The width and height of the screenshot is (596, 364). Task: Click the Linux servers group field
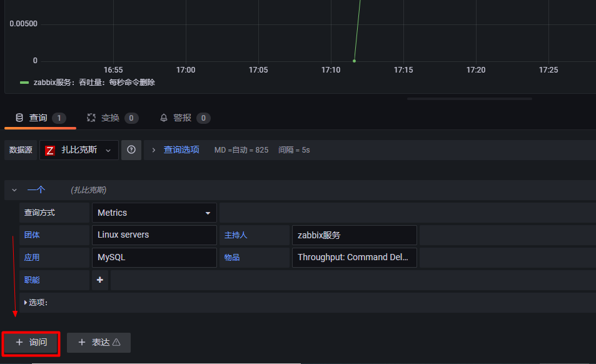pyautogui.click(x=154, y=235)
